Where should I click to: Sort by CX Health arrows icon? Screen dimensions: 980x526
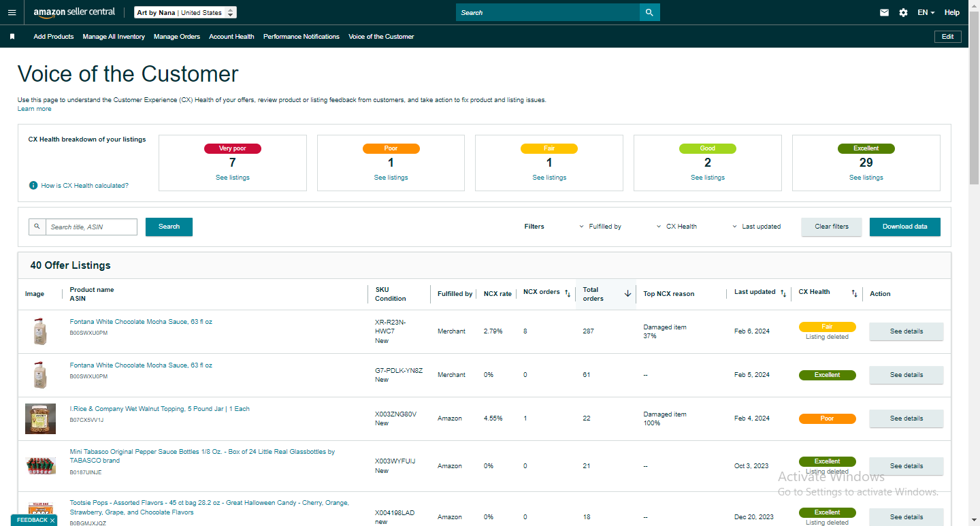[x=854, y=293]
